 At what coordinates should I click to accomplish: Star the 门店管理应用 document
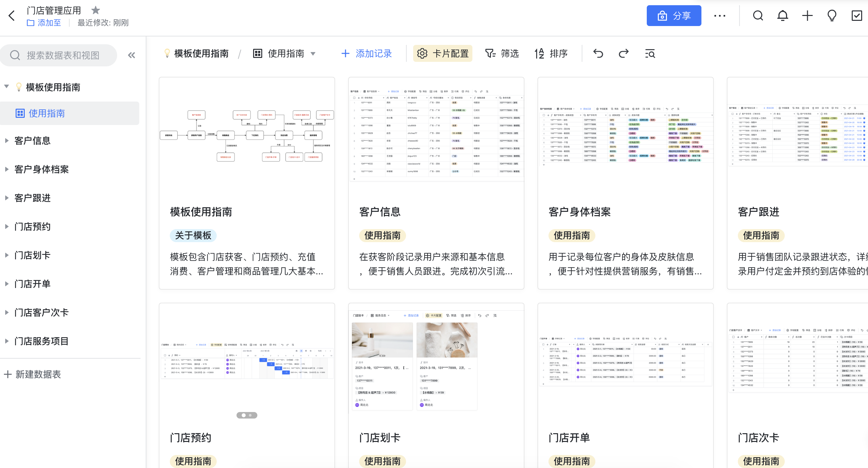96,10
